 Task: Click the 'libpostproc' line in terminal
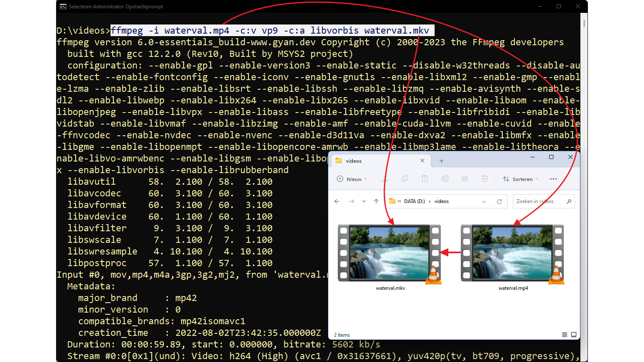170,263
